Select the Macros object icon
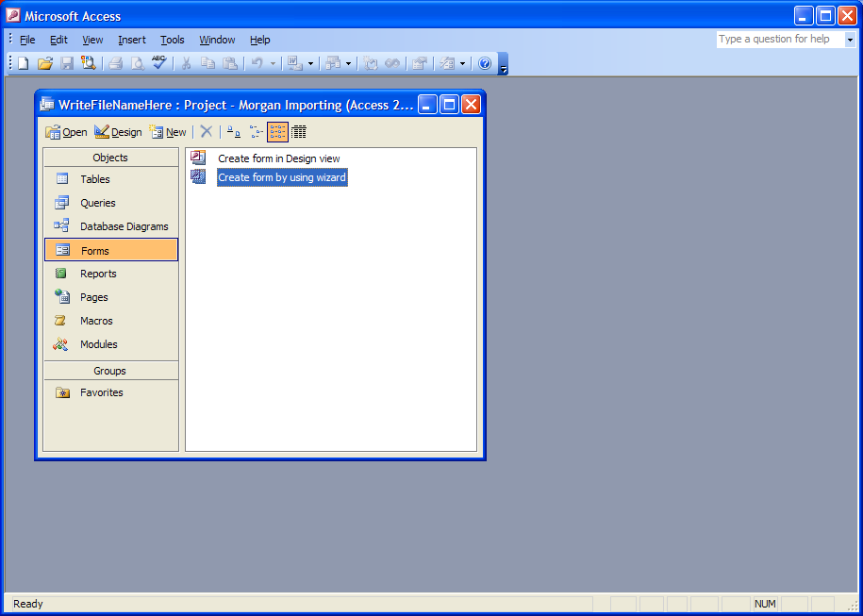 tap(62, 321)
